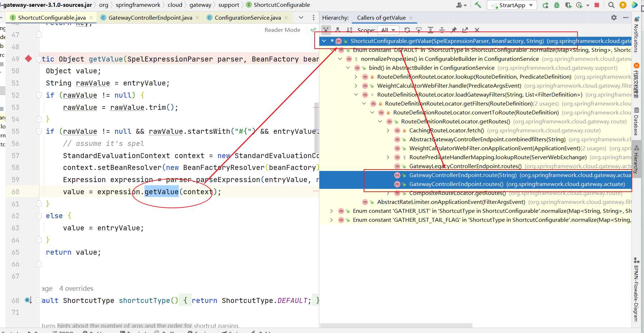Hide the Hierarchy tool window
Image resolution: width=644 pixels, height=333 pixels.
(x=625, y=18)
